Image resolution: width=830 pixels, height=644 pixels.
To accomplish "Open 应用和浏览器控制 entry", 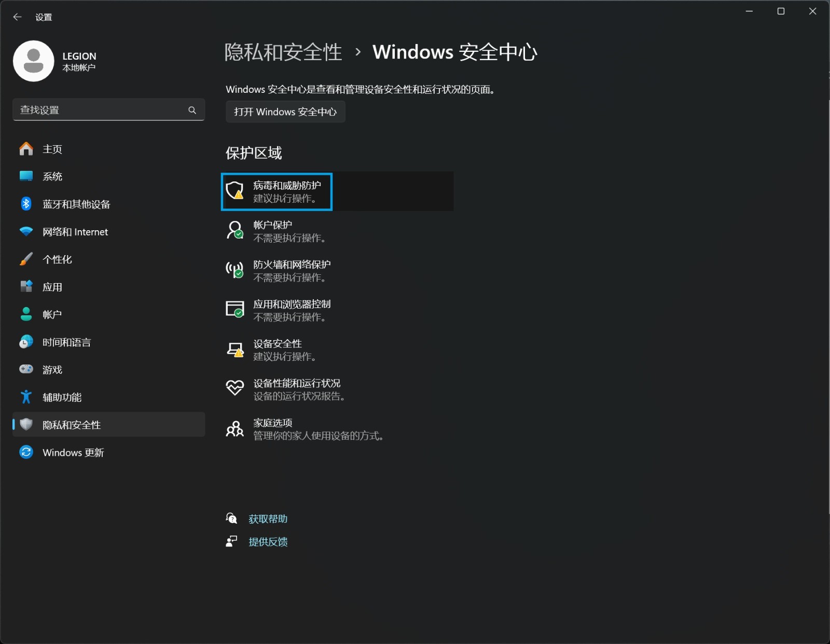I will pyautogui.click(x=337, y=310).
